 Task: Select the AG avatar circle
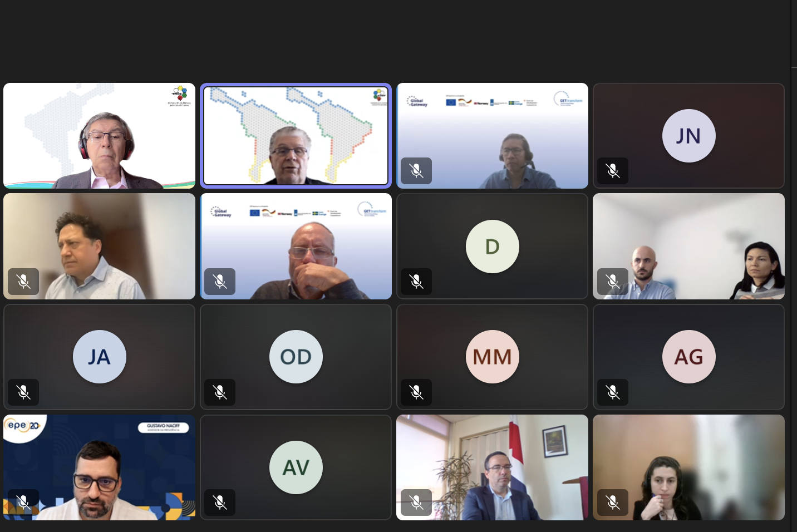[x=688, y=357]
